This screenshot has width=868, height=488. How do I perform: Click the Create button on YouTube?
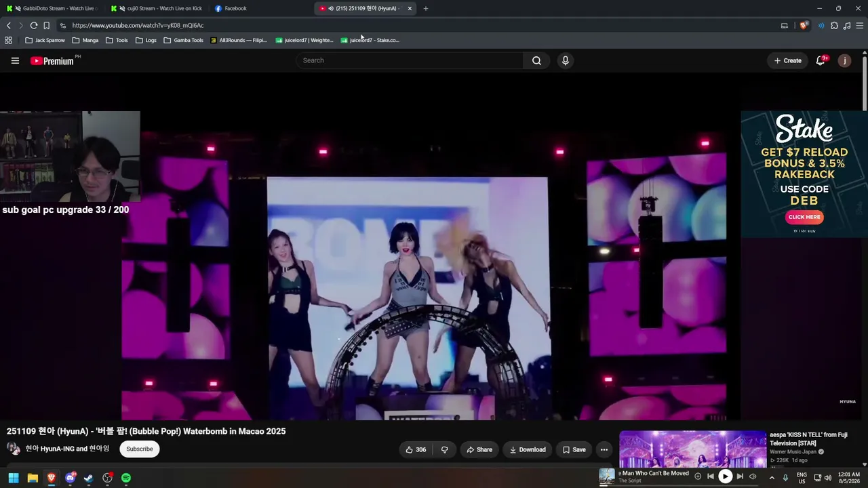click(x=788, y=60)
